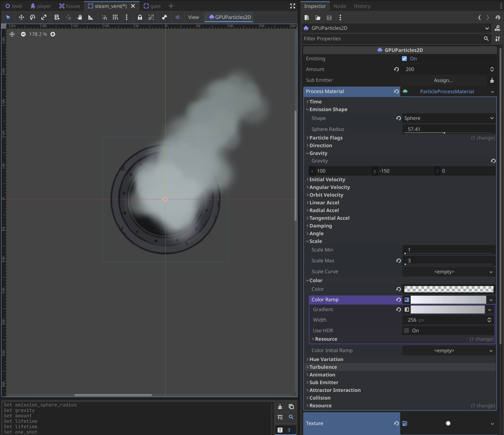The width and height of the screenshot is (504, 435).
Task: Click the Color Ramp gradient preview
Action: coord(448,300)
